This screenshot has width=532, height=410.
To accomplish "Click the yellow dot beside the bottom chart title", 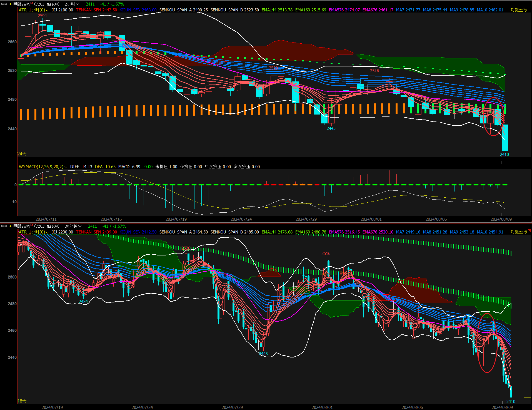I will point(11,226).
